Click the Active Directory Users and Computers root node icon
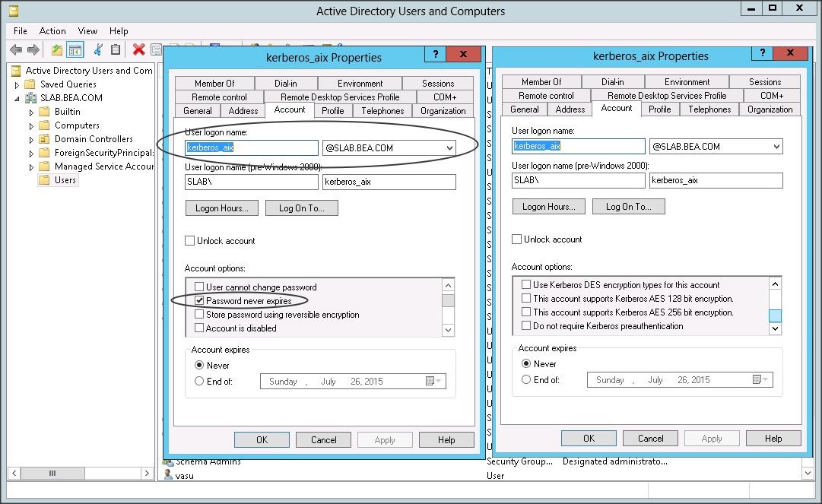The image size is (822, 504). [x=16, y=70]
